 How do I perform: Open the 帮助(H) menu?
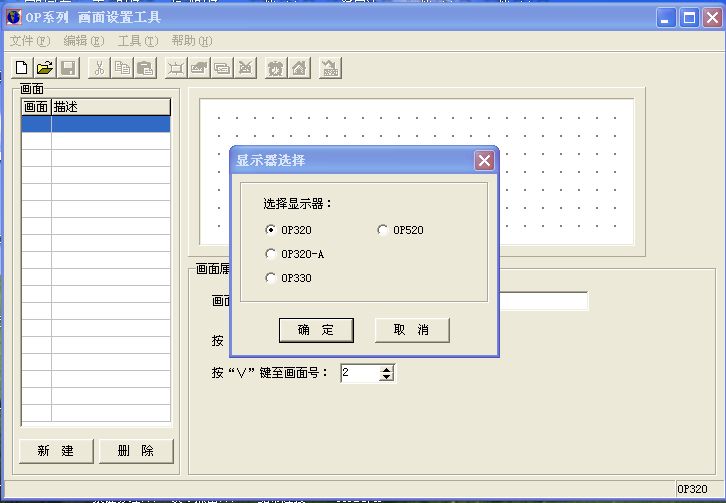point(192,41)
